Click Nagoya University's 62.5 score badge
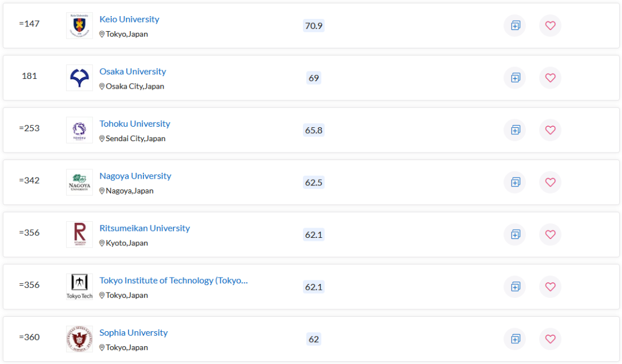 (x=314, y=183)
